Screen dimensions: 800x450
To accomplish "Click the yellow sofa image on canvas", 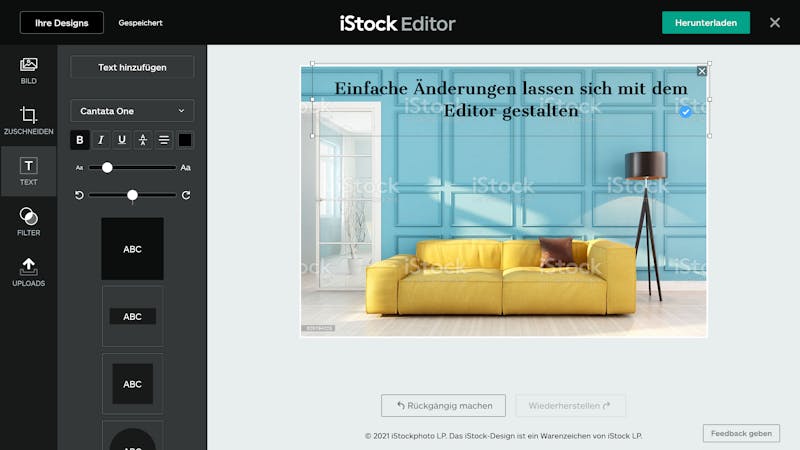I will [x=501, y=276].
